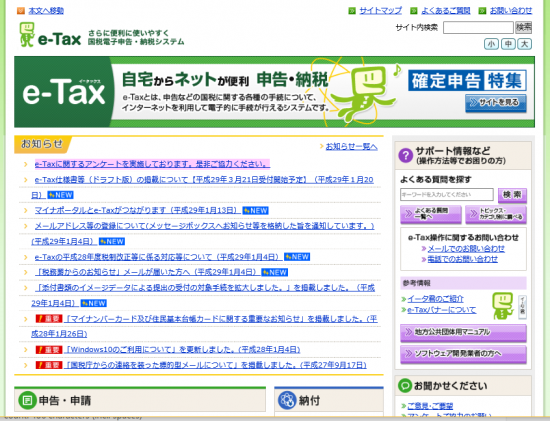550x421 pixels.
Task: Expand ソフトウェア開発業者の方へ purple button
Action: click(x=463, y=354)
